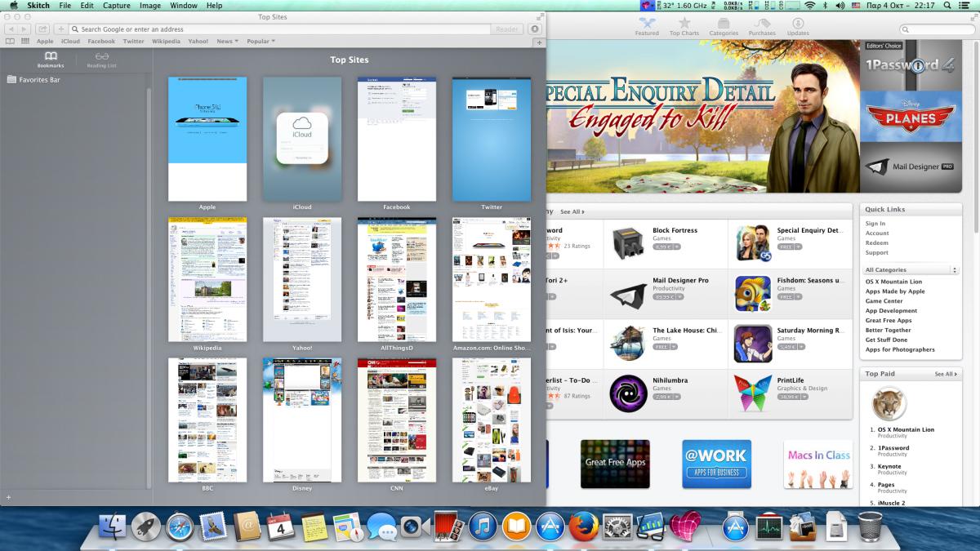This screenshot has width=980, height=551.
Task: Open Messages speech bubble icon in dock
Action: point(381,527)
